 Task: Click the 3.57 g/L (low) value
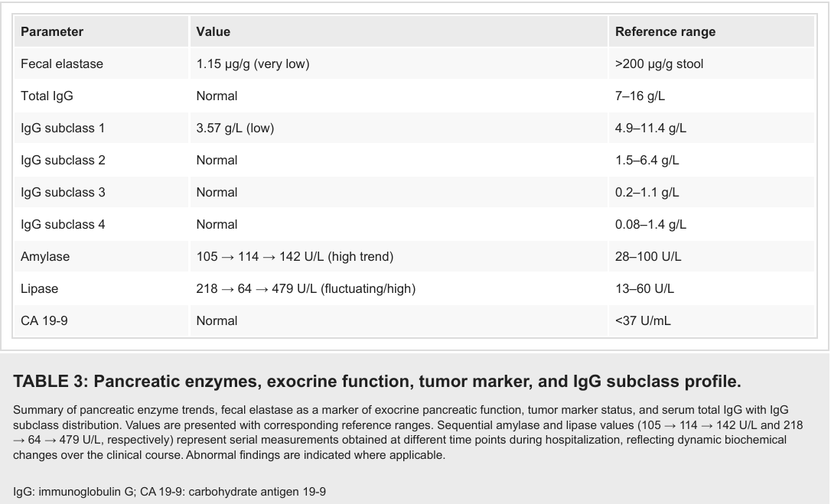[235, 128]
